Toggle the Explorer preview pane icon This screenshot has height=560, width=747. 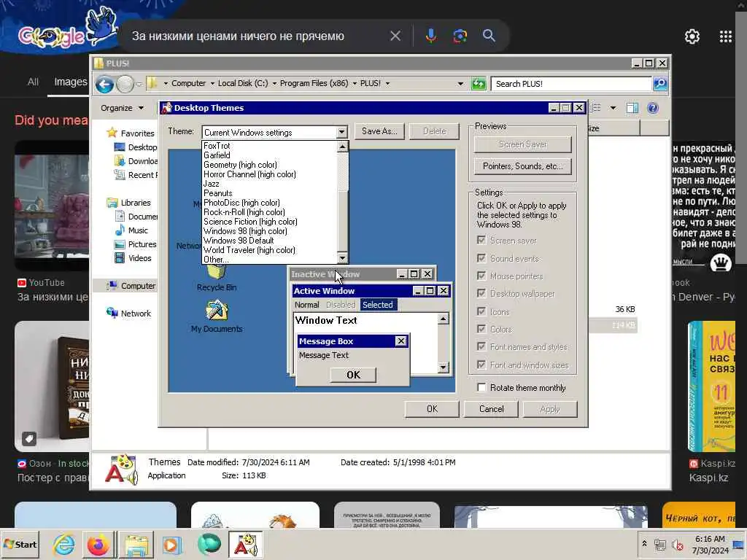click(x=632, y=108)
